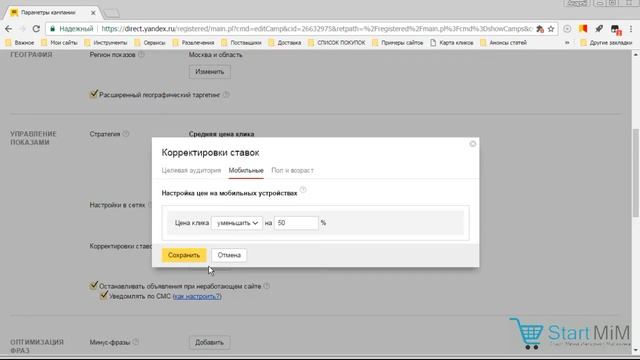640x360 pixels.
Task: Open help icon next to mobile price settings
Action: click(303, 190)
